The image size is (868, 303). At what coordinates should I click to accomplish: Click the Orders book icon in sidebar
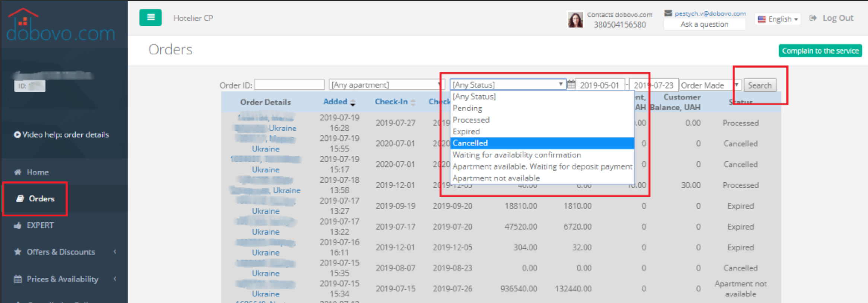20,199
